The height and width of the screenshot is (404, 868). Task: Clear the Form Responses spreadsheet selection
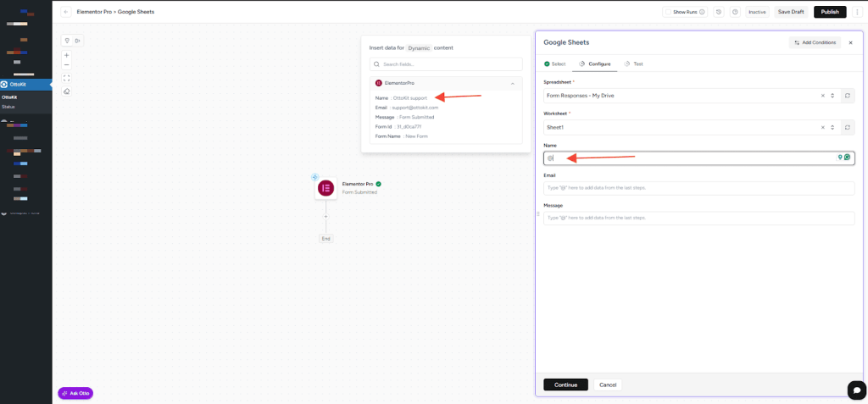pyautogui.click(x=822, y=96)
